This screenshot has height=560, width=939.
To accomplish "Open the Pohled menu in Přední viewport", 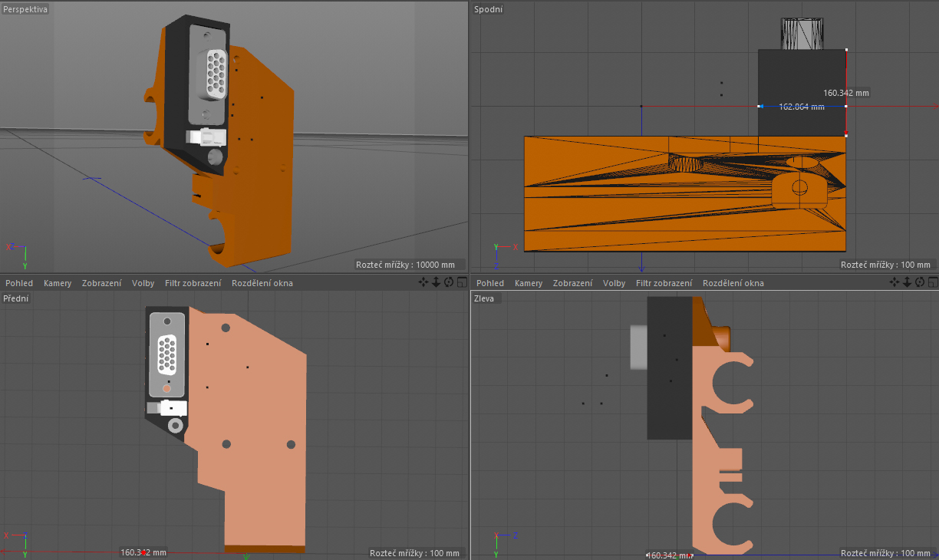I will click(x=19, y=283).
